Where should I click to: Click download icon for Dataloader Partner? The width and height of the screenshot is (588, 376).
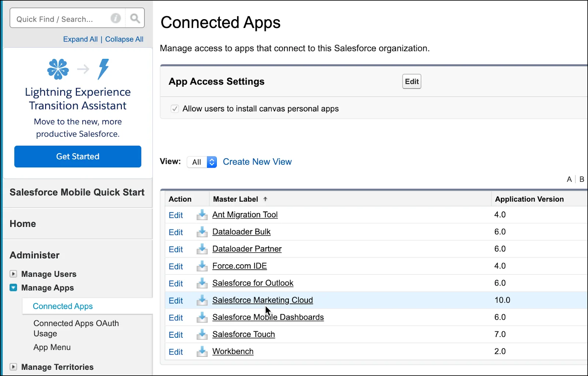(x=202, y=249)
